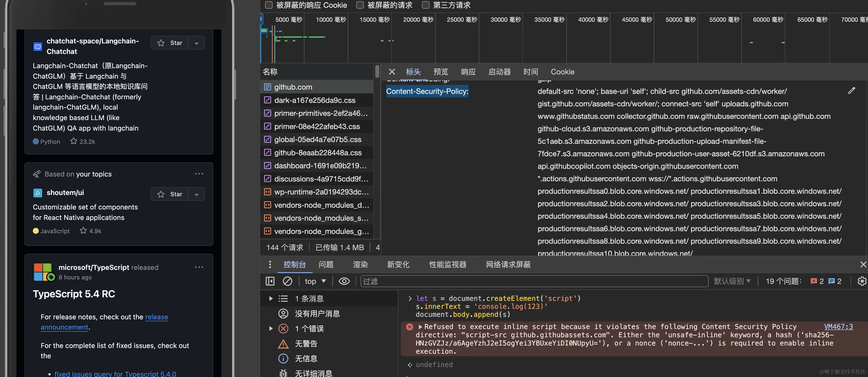Open the '问题' issues drawer tab
This screenshot has height=377, width=868.
[326, 265]
